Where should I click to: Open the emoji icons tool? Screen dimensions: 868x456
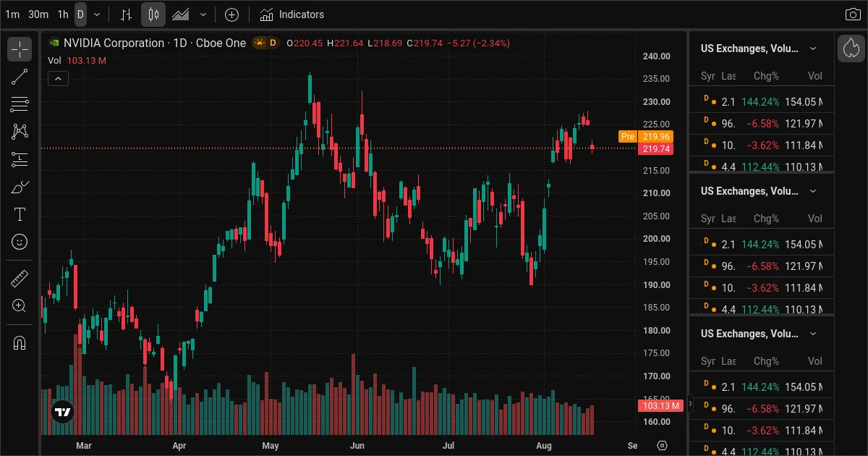pyautogui.click(x=20, y=242)
